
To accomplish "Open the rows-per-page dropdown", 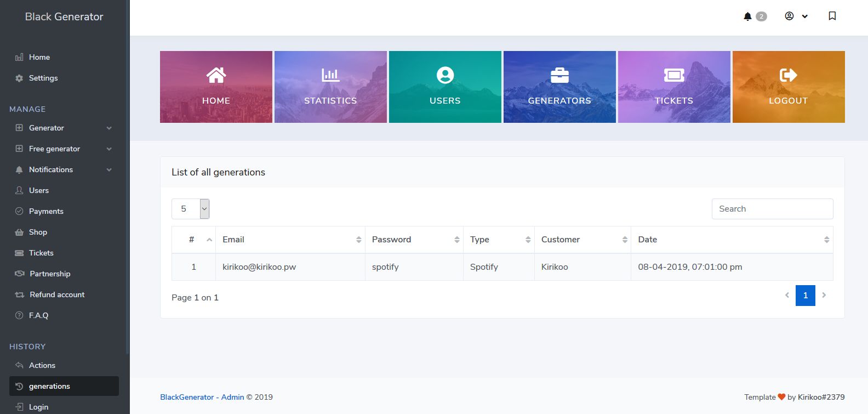I will [x=191, y=209].
